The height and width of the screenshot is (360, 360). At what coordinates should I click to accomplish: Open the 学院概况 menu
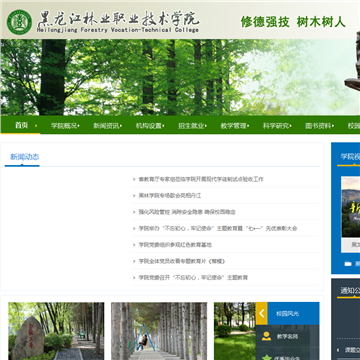[x=65, y=126]
